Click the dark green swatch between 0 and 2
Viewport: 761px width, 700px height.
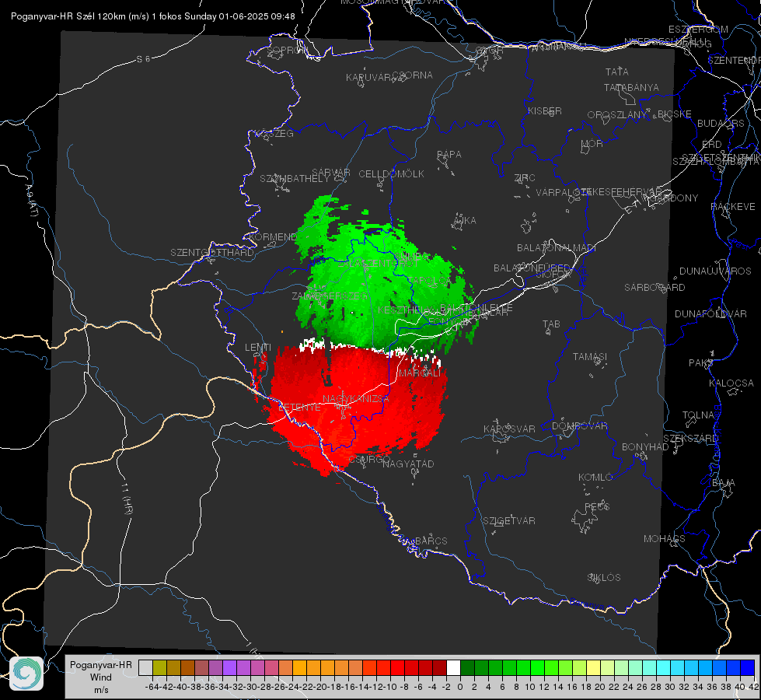(467, 667)
